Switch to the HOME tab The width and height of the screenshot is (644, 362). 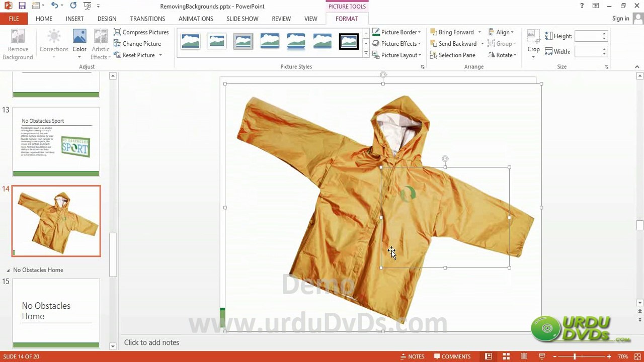[44, 19]
